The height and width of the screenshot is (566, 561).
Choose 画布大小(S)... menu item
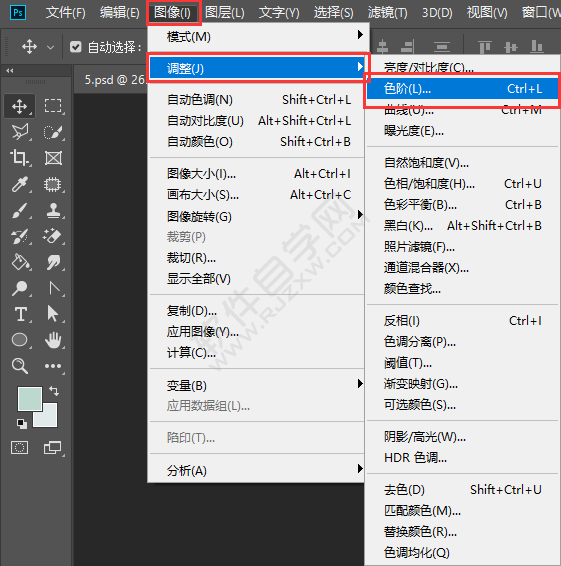(x=258, y=195)
